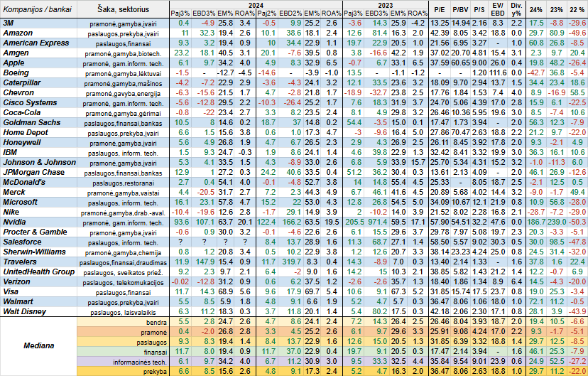Select Verizon's 6.4 dividend yield value
Image resolution: width=588 pixels, height=376 pixels.
[x=516, y=281]
